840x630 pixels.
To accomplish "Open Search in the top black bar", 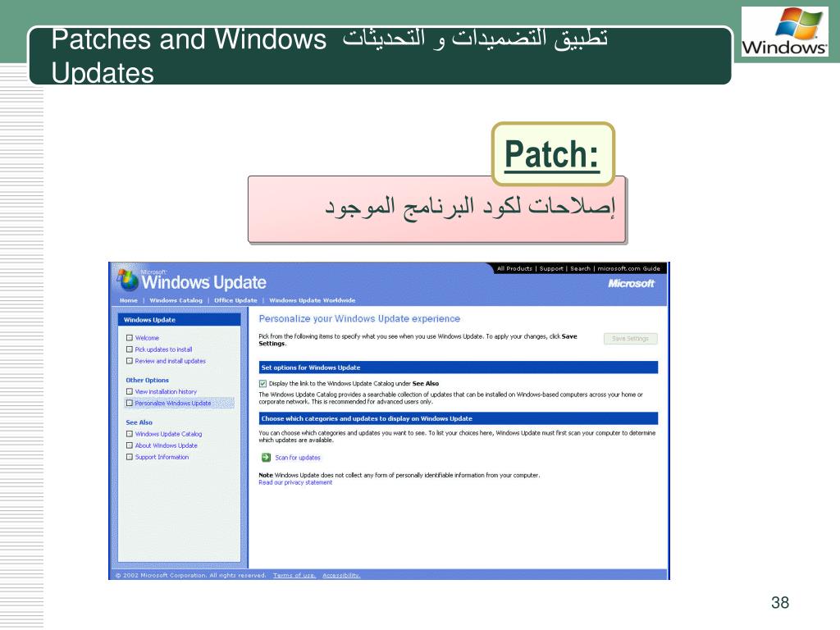I will pyautogui.click(x=580, y=268).
